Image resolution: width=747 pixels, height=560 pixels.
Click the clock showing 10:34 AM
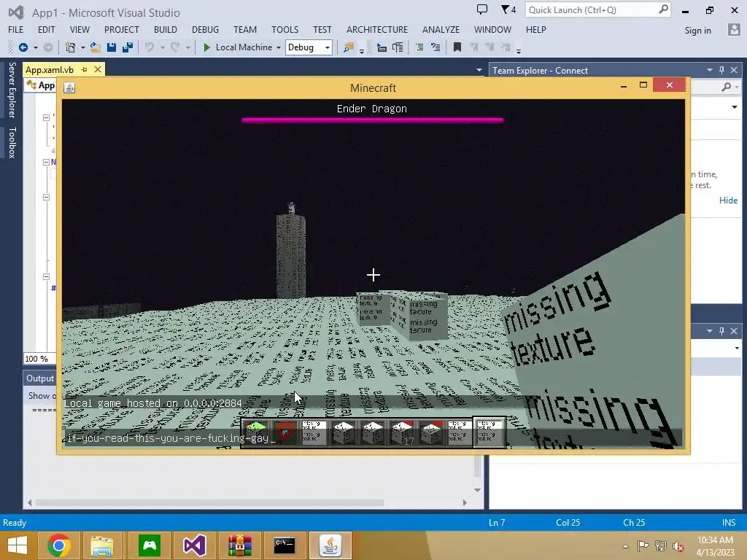(715, 540)
